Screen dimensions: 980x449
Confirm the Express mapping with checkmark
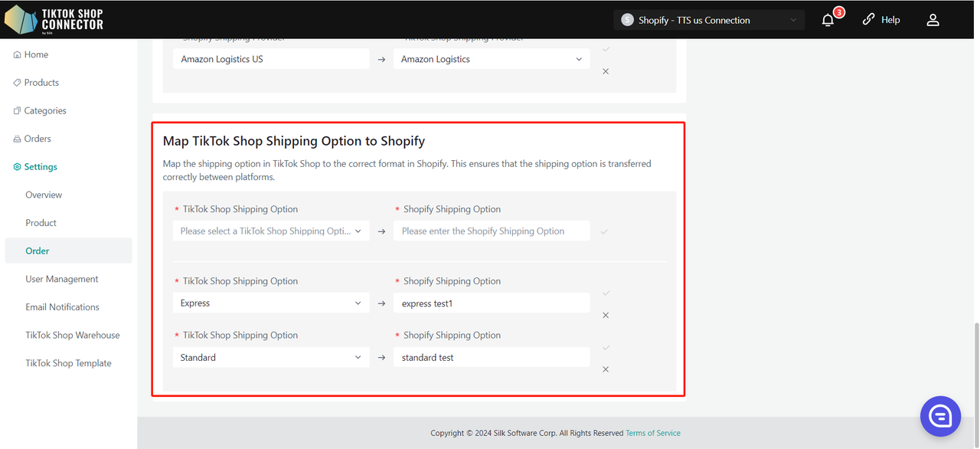tap(606, 293)
